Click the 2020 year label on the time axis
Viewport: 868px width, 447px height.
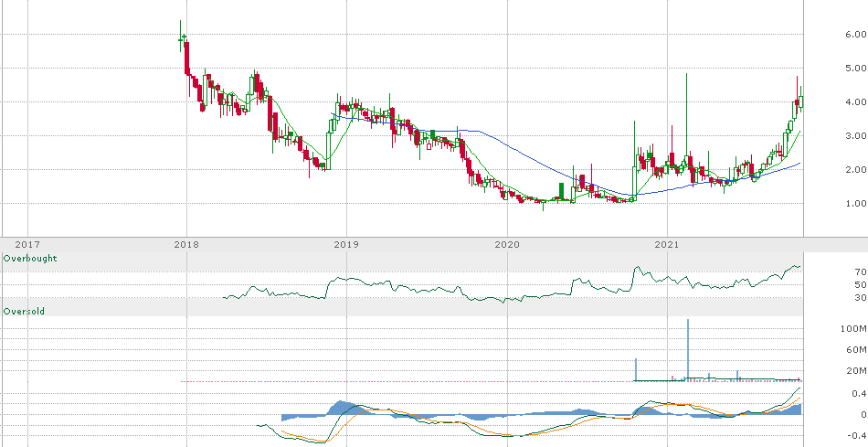(507, 244)
